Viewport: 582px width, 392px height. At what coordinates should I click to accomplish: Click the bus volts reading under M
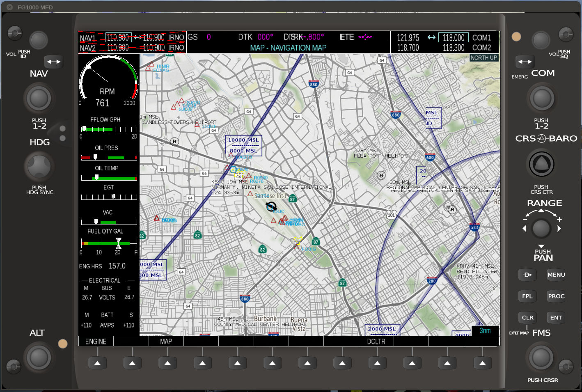pyautogui.click(x=87, y=297)
